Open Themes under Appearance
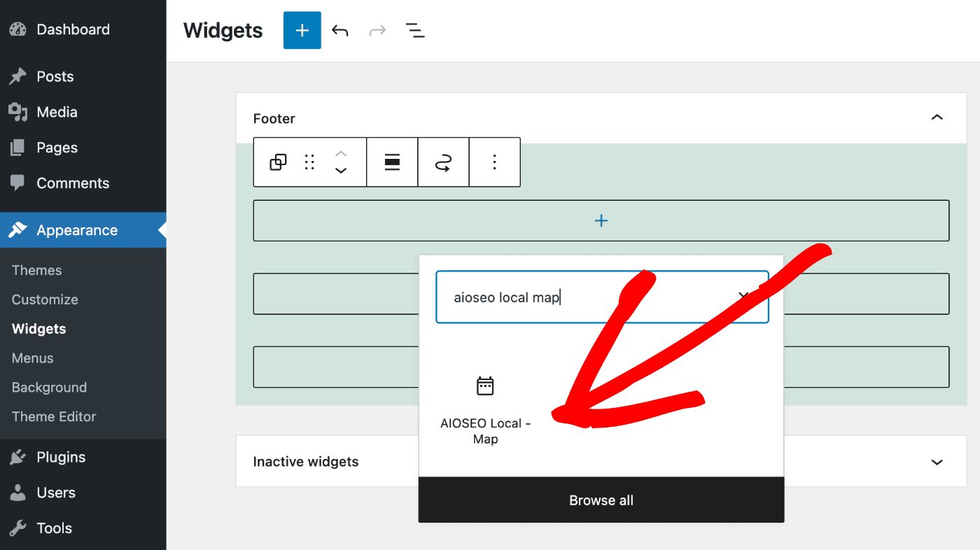The height and width of the screenshot is (550, 980). point(37,270)
